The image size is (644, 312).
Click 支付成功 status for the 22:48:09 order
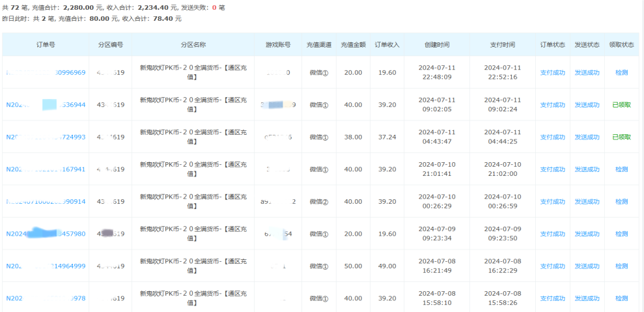tap(552, 73)
